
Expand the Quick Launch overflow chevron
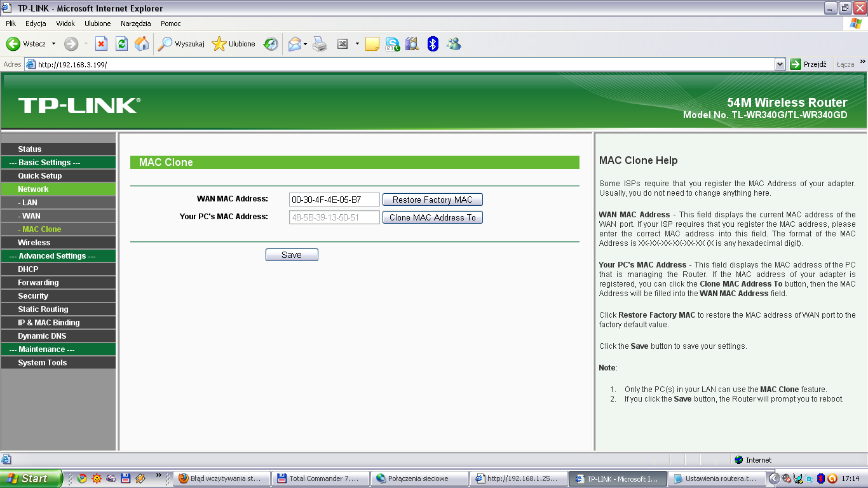(x=158, y=475)
